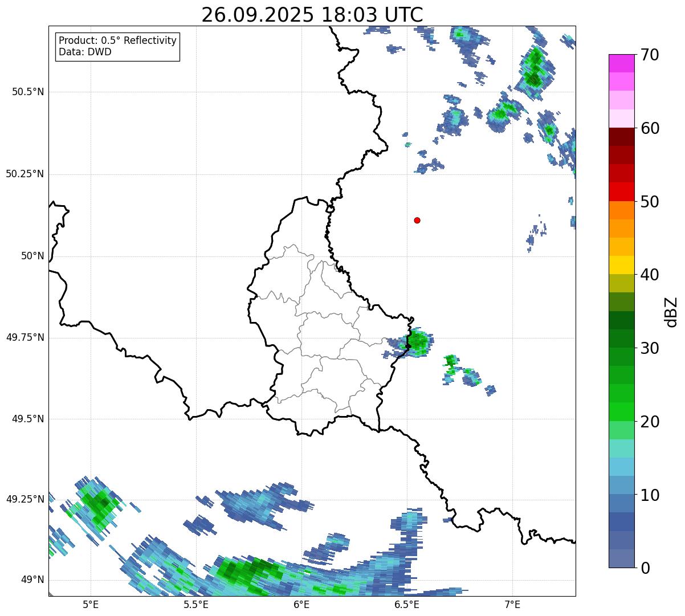The image size is (685, 616).
Task: Click the "Product: 0.5° Reflectivity" legend line
Action: (x=117, y=41)
